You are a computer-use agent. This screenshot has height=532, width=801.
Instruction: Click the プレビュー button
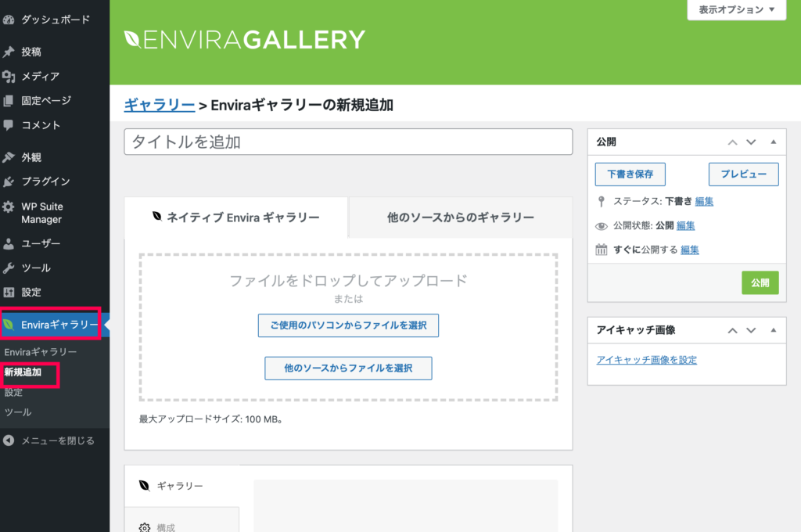(744, 174)
